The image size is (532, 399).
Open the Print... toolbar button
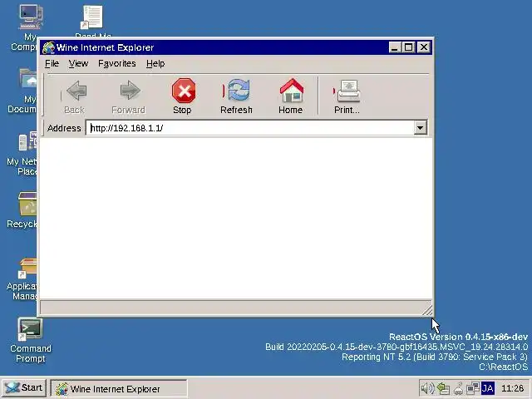click(x=347, y=96)
